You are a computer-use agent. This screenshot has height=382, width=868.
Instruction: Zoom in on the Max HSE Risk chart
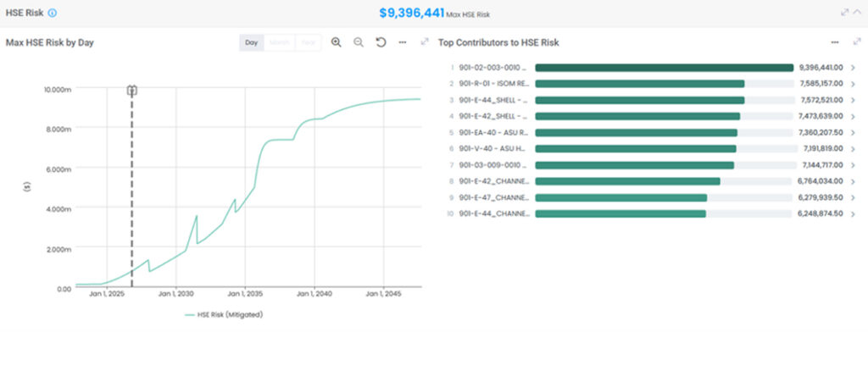point(336,42)
